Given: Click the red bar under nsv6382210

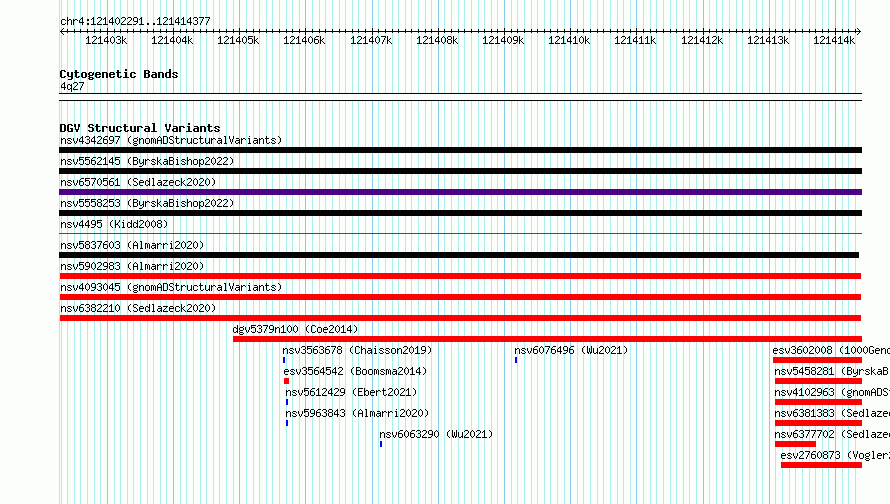Looking at the screenshot, I should [x=460, y=318].
